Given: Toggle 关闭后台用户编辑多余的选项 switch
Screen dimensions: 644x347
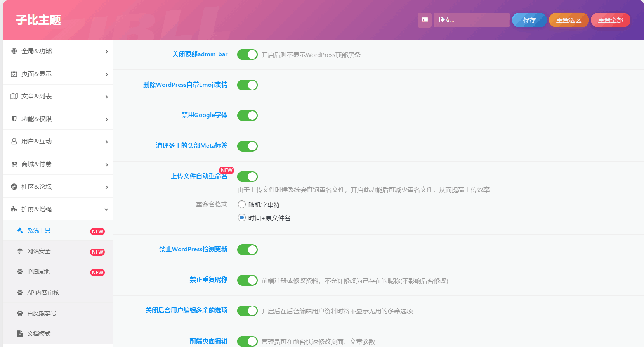Looking at the screenshot, I should point(247,311).
